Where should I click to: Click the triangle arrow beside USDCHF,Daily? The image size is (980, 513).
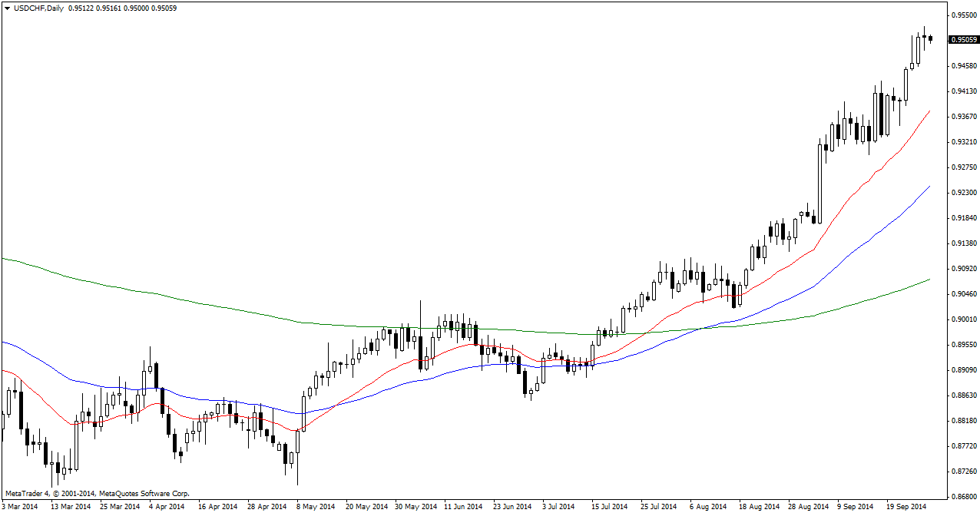pos(7,8)
